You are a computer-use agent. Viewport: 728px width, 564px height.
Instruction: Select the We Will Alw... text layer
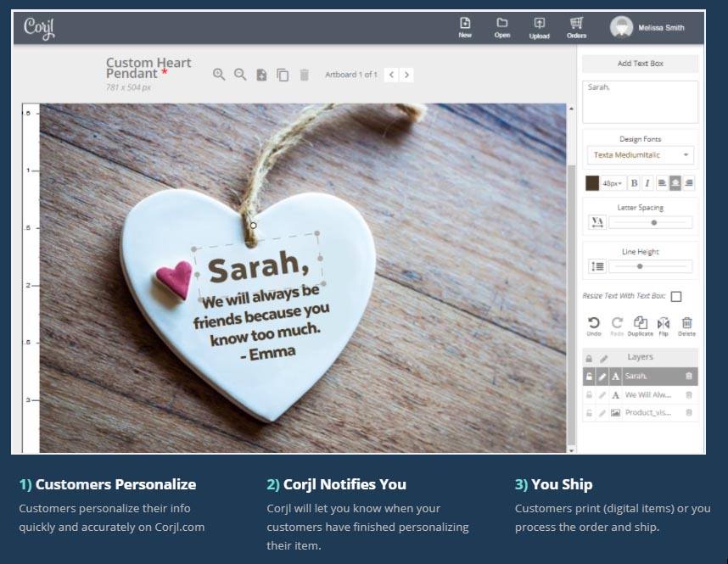(x=641, y=395)
